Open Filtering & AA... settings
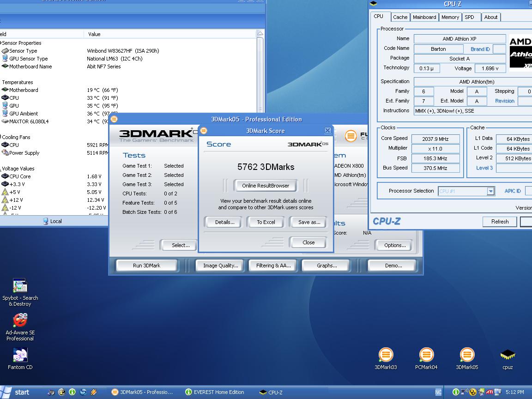 (273, 266)
